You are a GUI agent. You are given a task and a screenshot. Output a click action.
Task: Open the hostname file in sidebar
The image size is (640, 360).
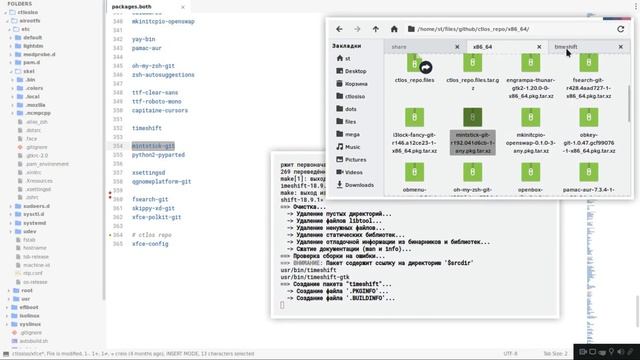[34, 248]
